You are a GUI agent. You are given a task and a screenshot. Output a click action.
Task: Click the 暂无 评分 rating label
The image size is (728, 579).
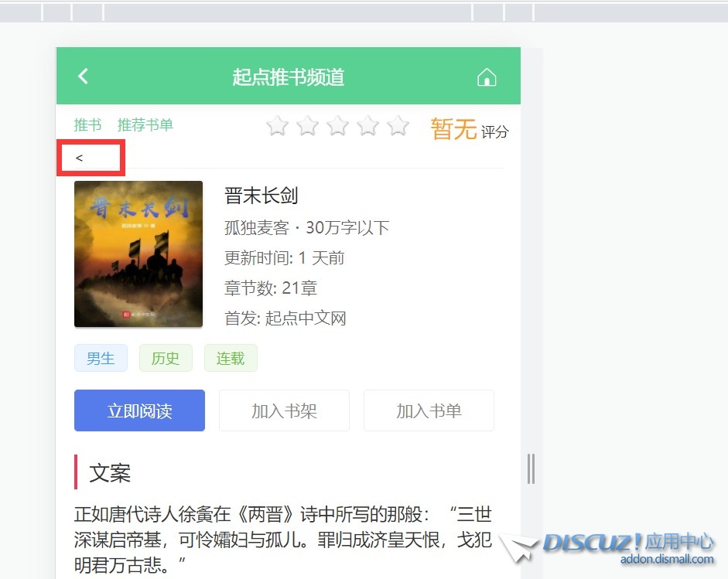click(470, 129)
